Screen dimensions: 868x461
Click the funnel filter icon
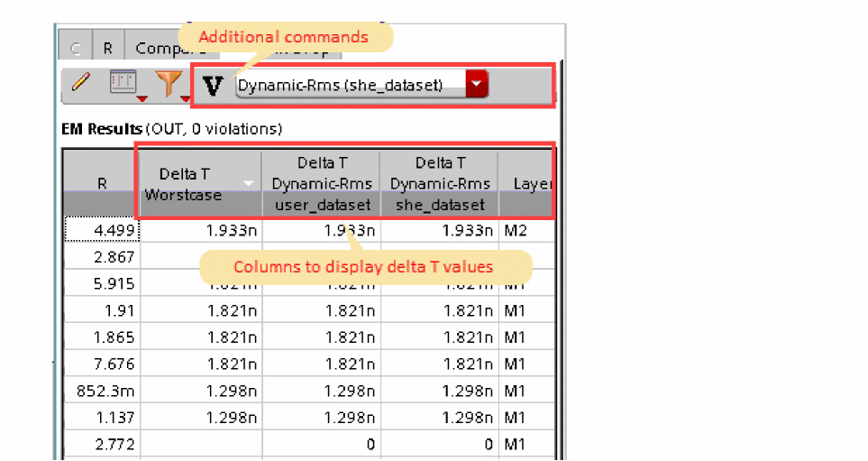[x=169, y=84]
